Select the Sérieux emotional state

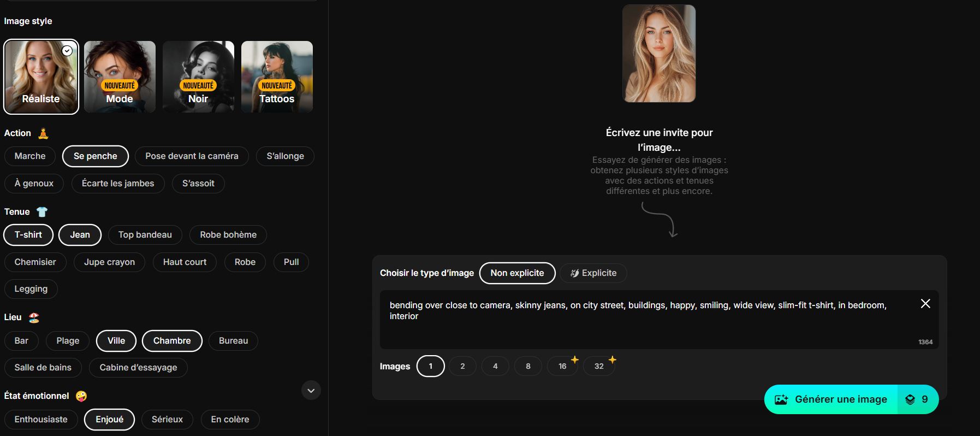[x=167, y=420]
